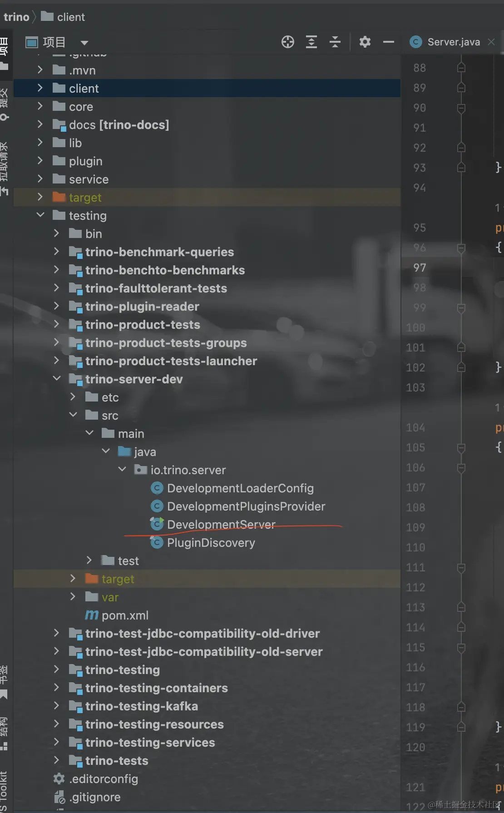
Task: Collapse the java source folder
Action: point(106,451)
